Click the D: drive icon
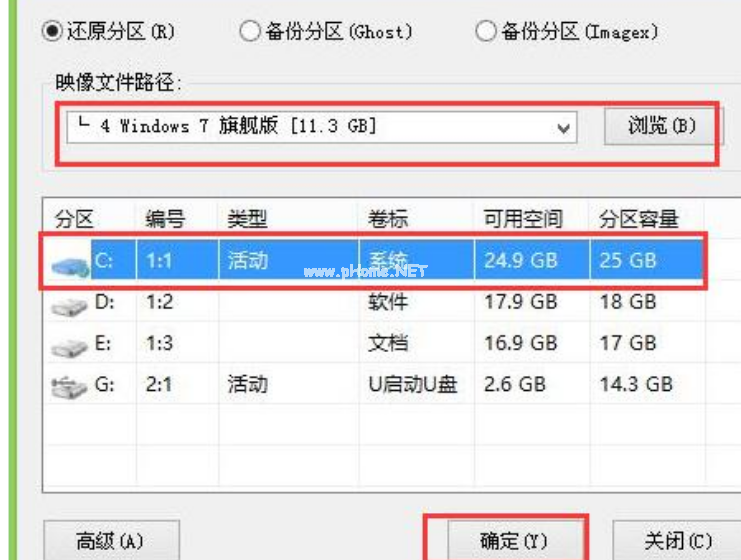 pyautogui.click(x=68, y=303)
